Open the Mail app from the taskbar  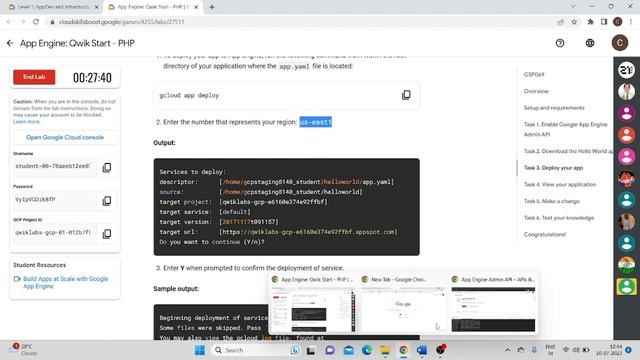pyautogui.click(x=348, y=350)
